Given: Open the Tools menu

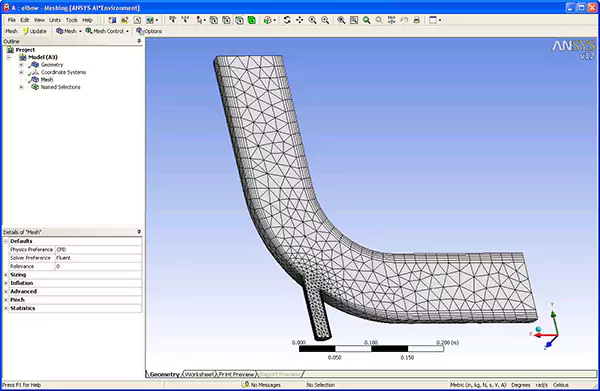Looking at the screenshot, I should [x=72, y=20].
